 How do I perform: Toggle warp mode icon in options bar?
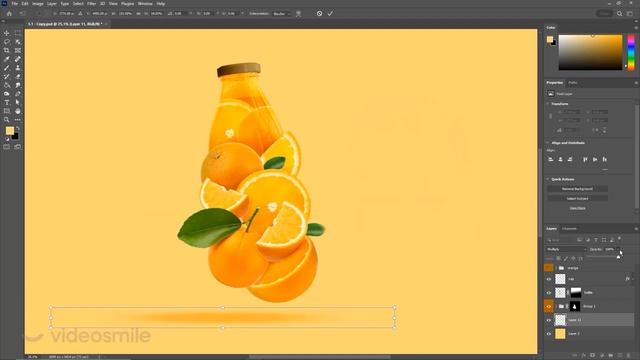coord(298,13)
